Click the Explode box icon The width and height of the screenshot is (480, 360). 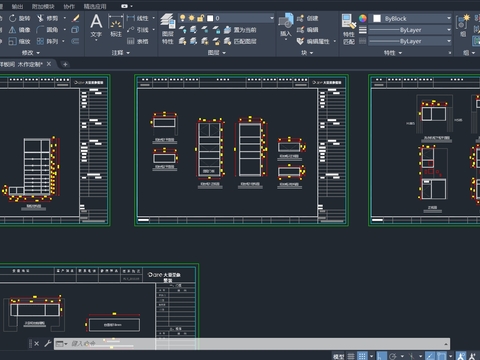tap(75, 30)
